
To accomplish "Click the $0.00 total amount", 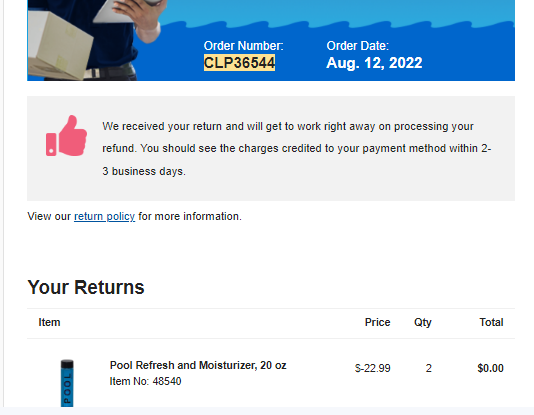I will (x=490, y=368).
